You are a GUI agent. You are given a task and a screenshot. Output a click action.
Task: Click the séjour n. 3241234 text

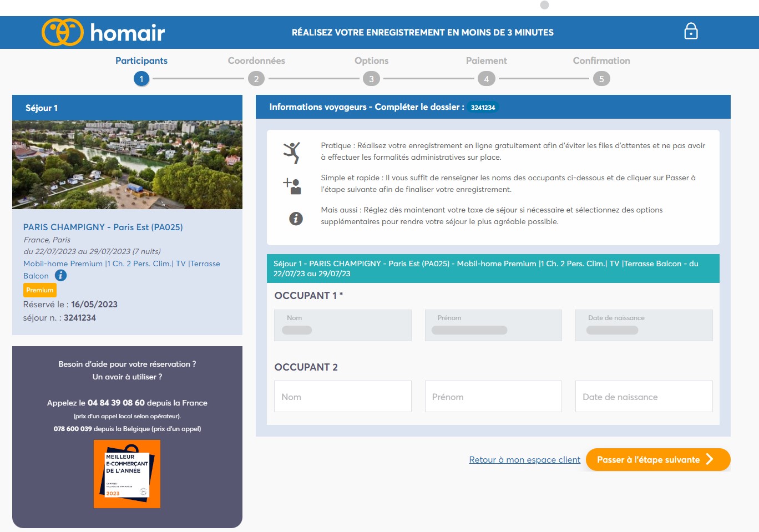point(59,318)
